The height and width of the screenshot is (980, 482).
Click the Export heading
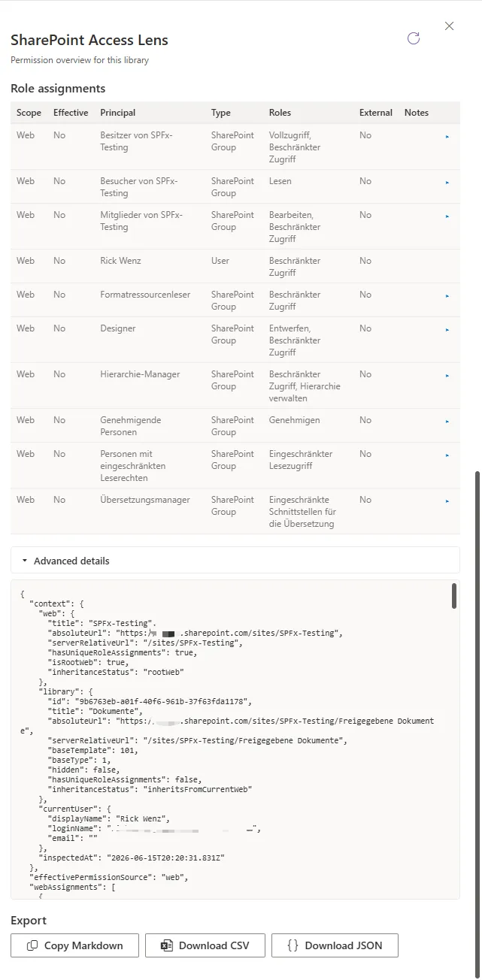point(29,921)
